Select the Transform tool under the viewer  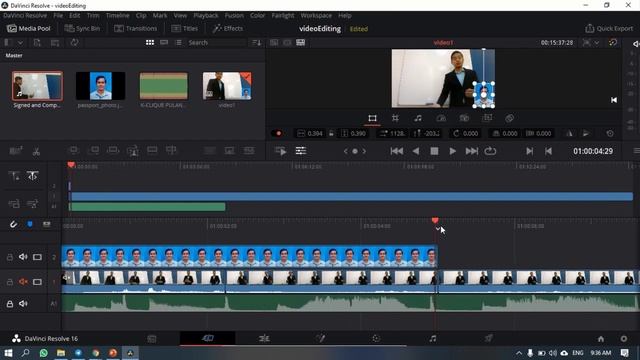tap(372, 118)
